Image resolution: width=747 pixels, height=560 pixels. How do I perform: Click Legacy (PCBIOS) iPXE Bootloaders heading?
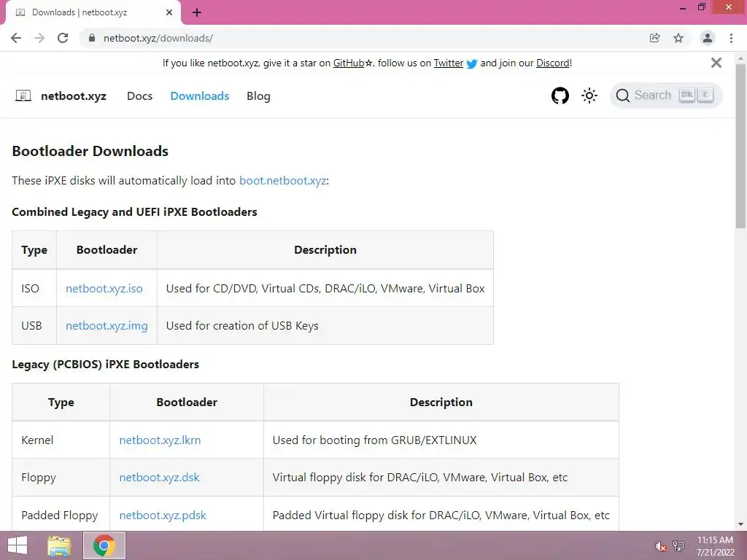pyautogui.click(x=105, y=365)
